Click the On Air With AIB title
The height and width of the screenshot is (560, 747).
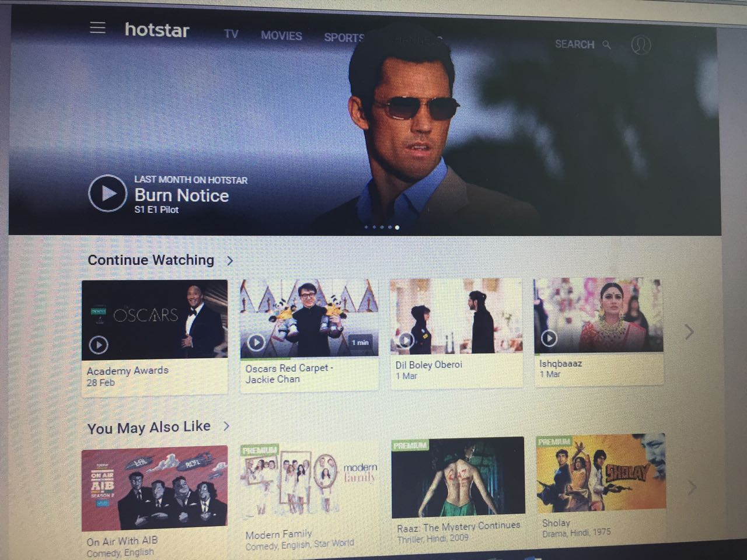(x=122, y=541)
